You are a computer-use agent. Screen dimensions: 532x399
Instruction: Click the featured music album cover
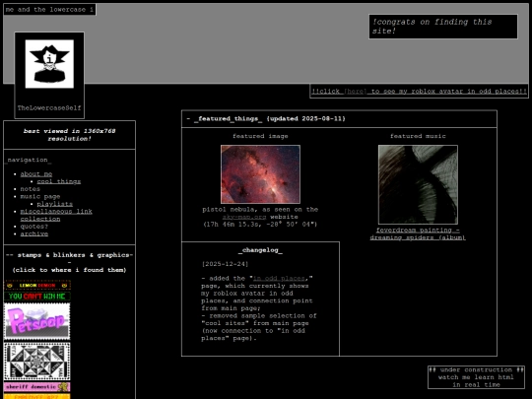418,184
